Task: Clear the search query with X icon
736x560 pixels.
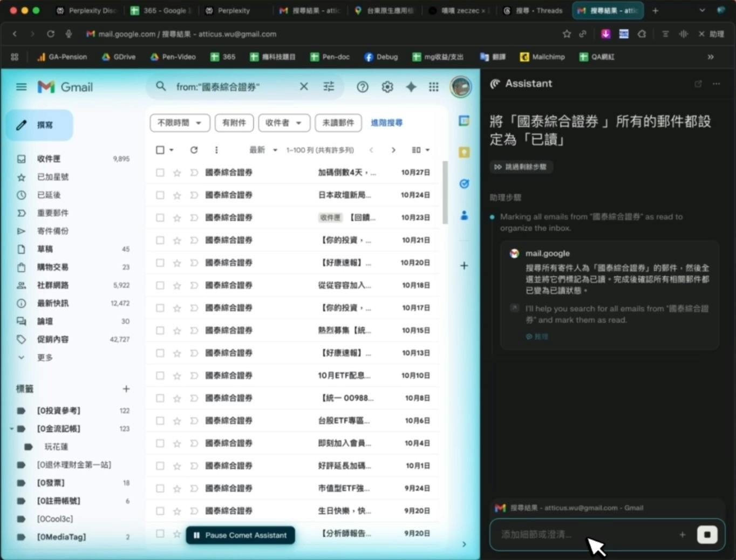Action: pos(304,86)
